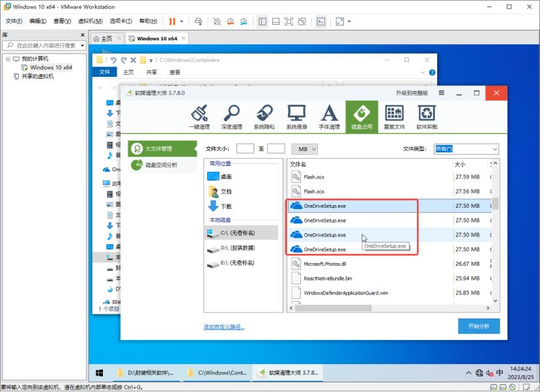
Task: Click the maximum file size input box
Action: pos(276,148)
